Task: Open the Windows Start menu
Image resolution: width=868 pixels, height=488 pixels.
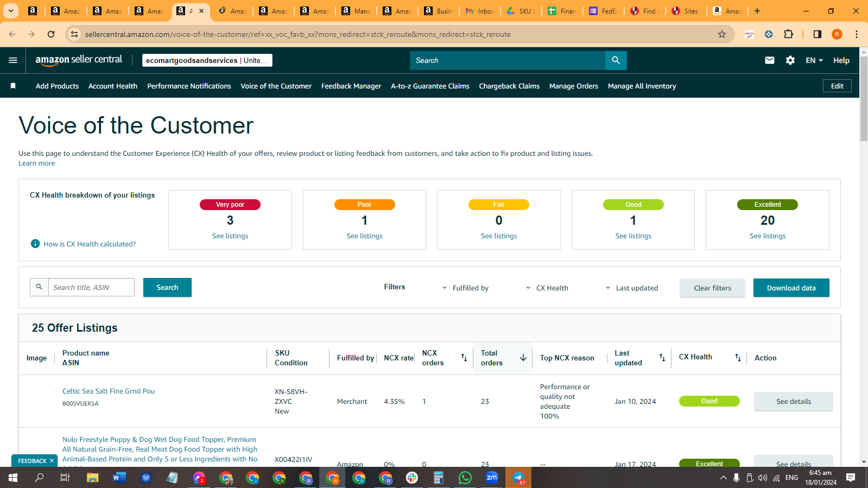Action: click(x=13, y=478)
